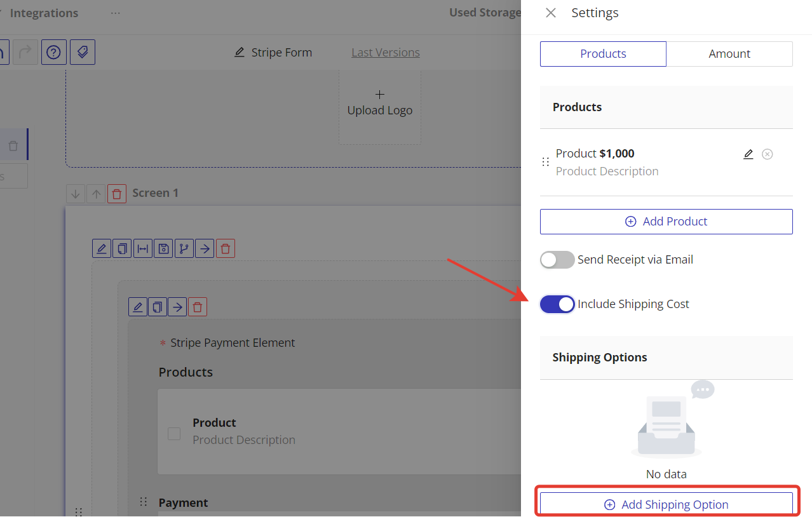Expand the Integrations menu
Screen dimensions: 812x517
pos(43,13)
